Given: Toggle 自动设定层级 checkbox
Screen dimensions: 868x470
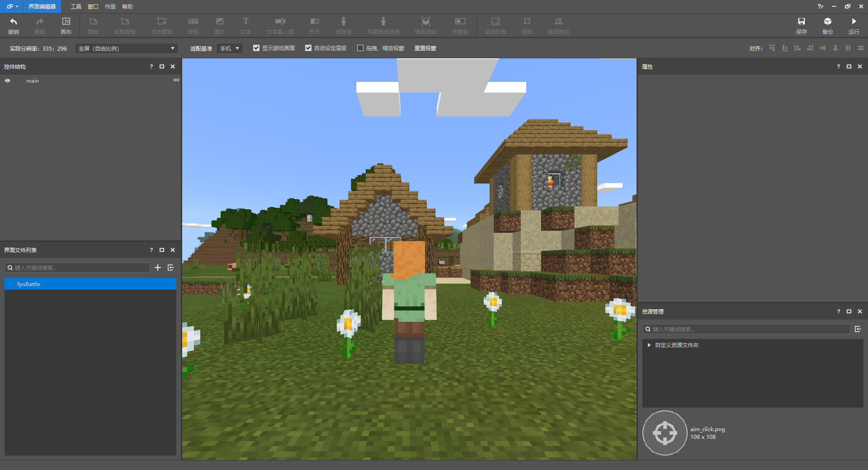Looking at the screenshot, I should [x=308, y=48].
